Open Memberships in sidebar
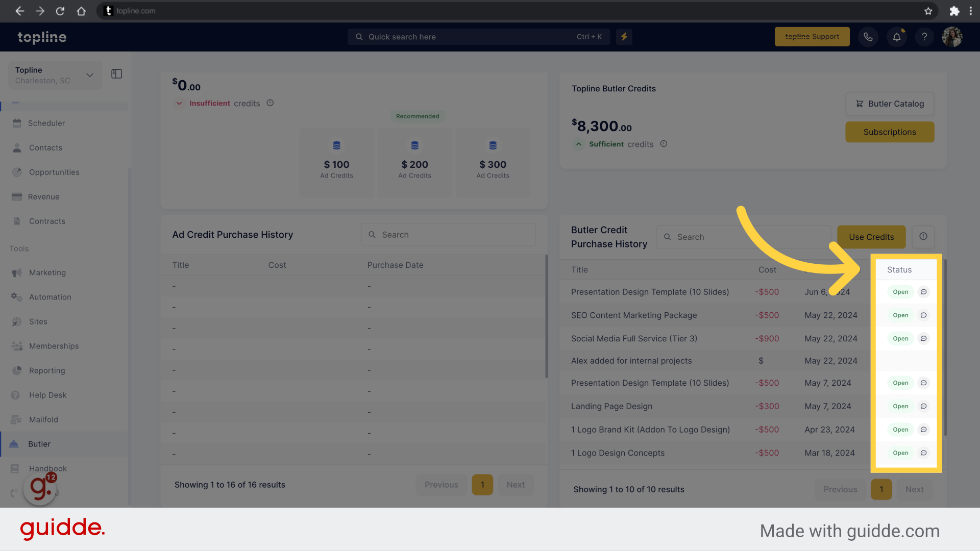The height and width of the screenshot is (551, 980). 64,346
